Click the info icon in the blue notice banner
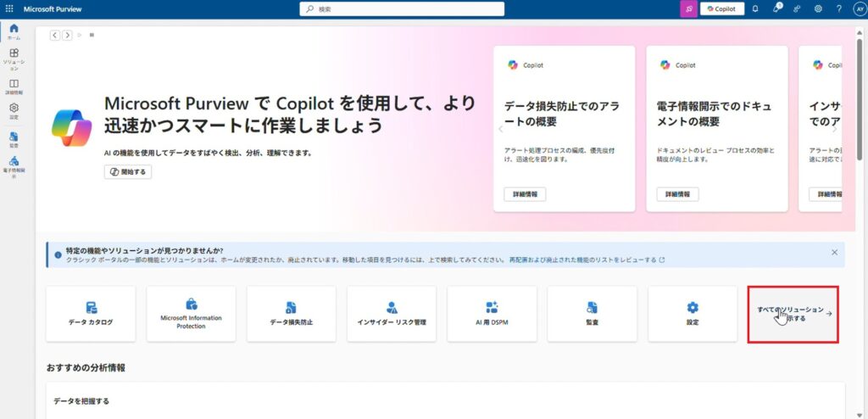The height and width of the screenshot is (419, 868). pyautogui.click(x=58, y=255)
